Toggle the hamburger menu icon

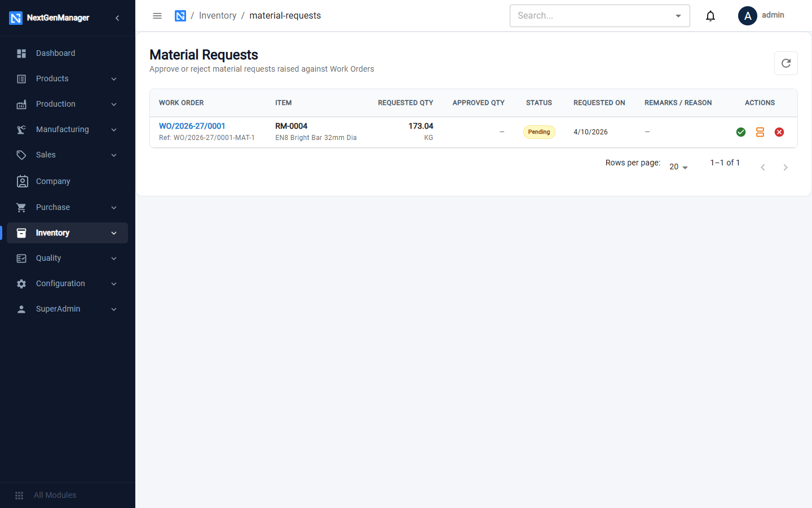tap(157, 16)
